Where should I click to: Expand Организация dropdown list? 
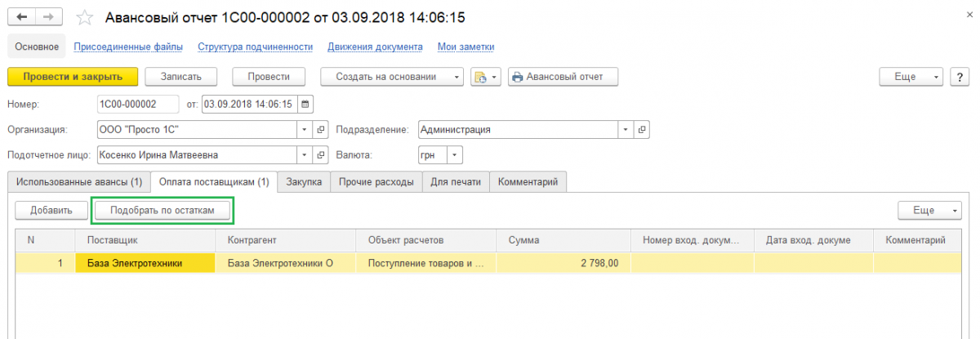305,129
